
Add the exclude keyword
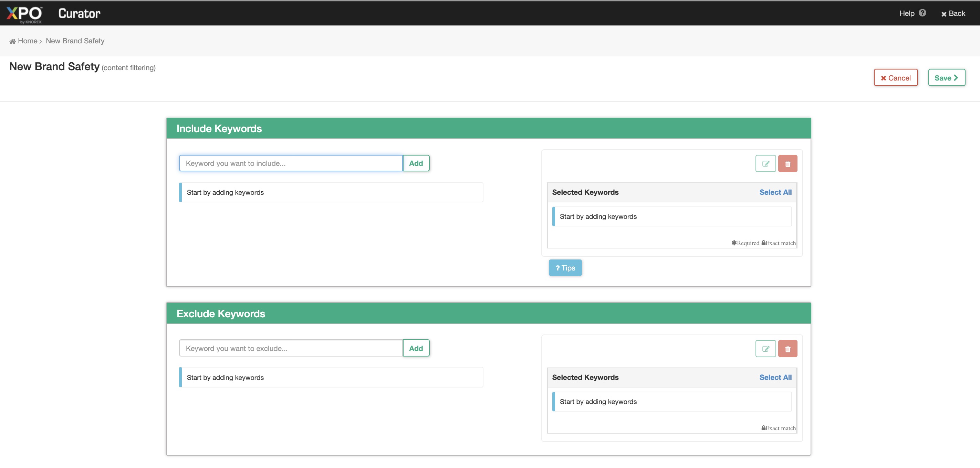(x=416, y=348)
